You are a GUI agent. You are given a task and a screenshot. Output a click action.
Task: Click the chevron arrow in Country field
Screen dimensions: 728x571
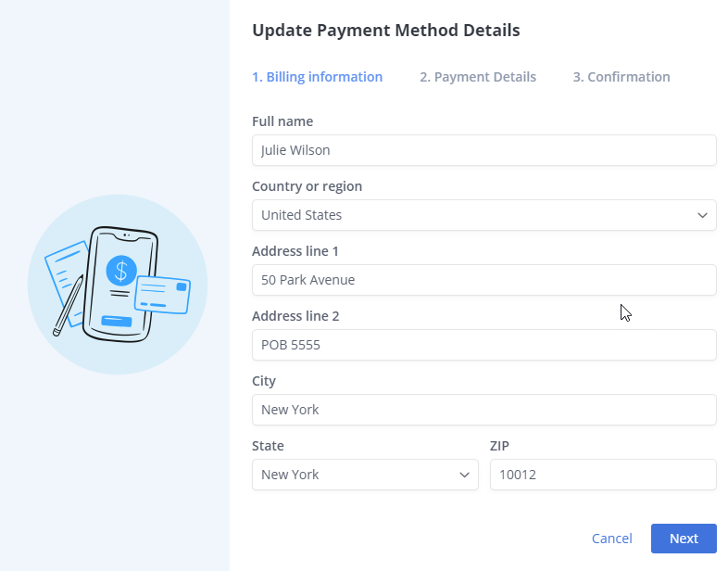tap(702, 215)
